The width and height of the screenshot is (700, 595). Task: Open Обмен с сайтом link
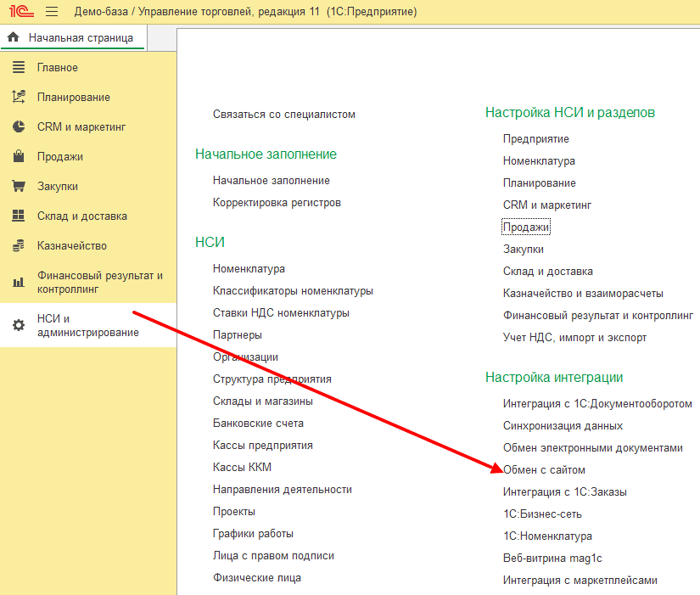(x=544, y=470)
